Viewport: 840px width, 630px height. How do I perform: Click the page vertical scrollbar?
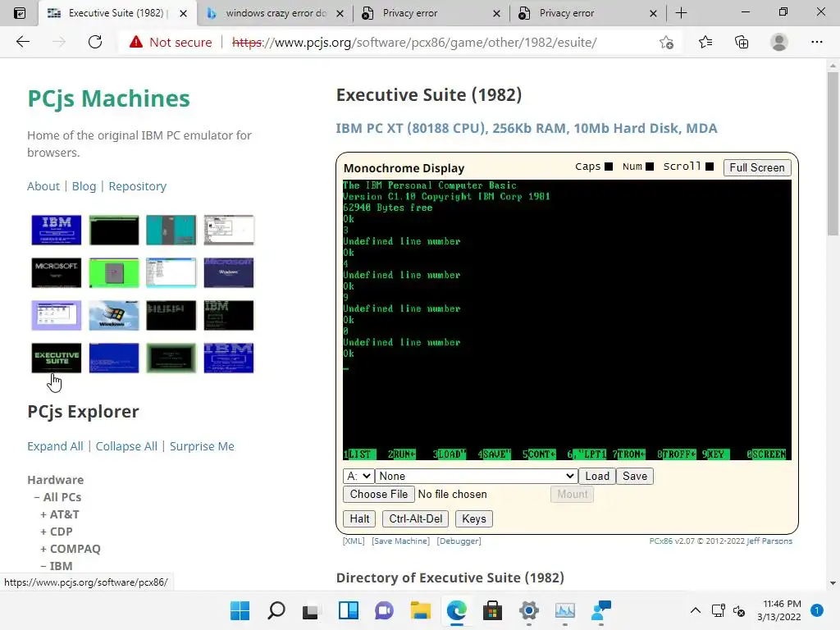point(833,153)
